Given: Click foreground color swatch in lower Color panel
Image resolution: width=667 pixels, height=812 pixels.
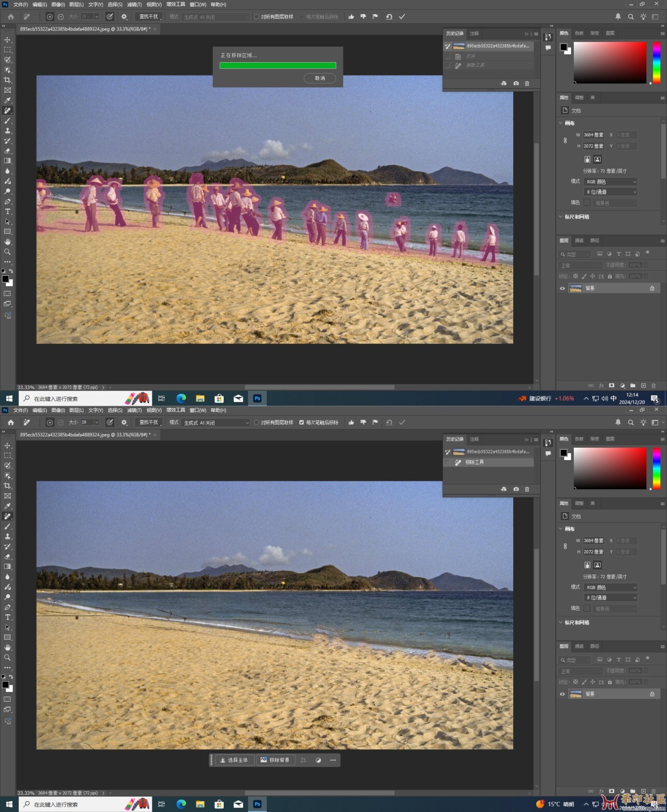Looking at the screenshot, I should tap(563, 453).
